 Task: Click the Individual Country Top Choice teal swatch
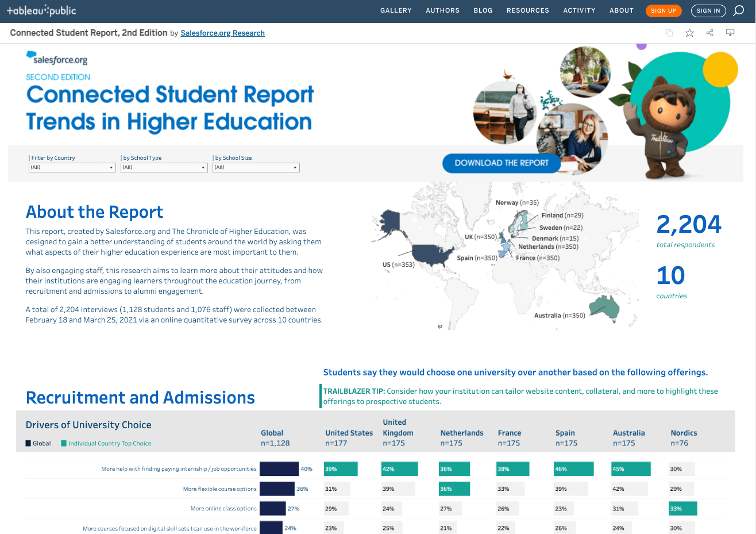click(64, 443)
